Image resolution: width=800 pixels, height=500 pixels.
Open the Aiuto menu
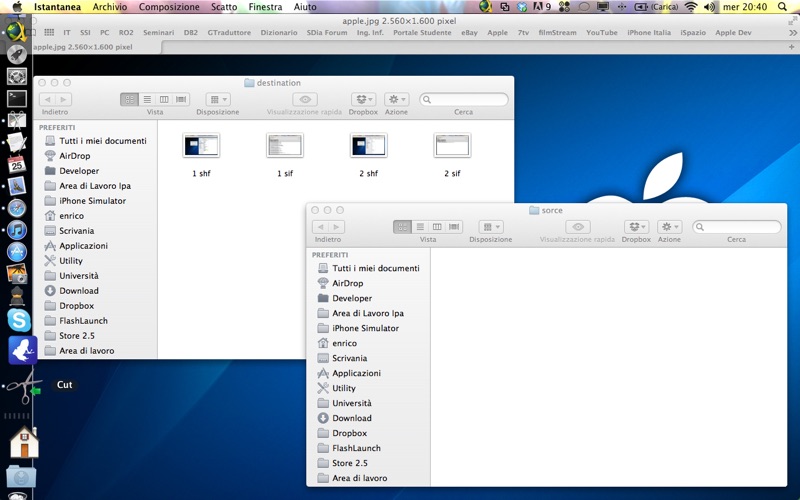pyautogui.click(x=305, y=7)
